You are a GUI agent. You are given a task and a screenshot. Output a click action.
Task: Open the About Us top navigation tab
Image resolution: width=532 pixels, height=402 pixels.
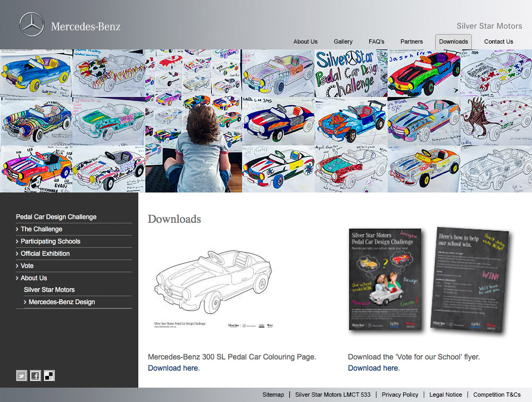click(305, 41)
